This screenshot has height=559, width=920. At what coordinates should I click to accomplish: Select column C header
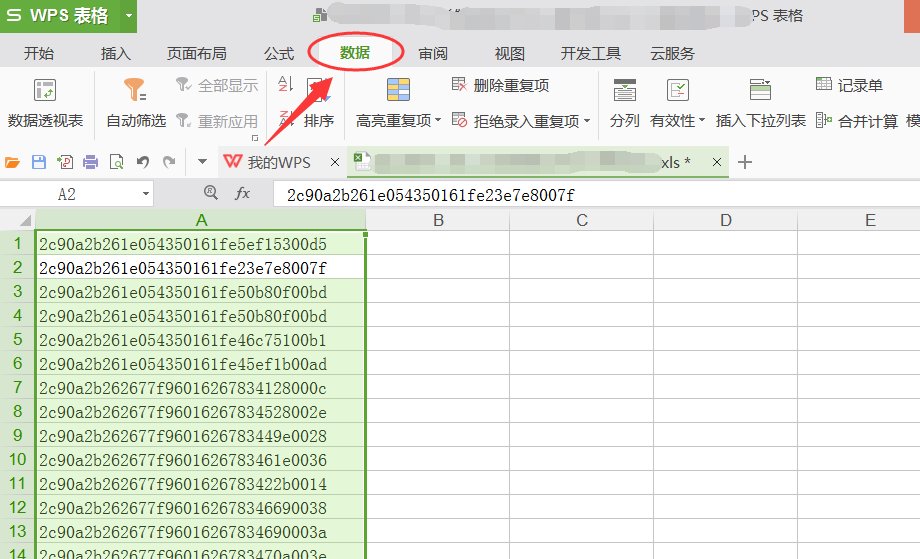(x=582, y=221)
